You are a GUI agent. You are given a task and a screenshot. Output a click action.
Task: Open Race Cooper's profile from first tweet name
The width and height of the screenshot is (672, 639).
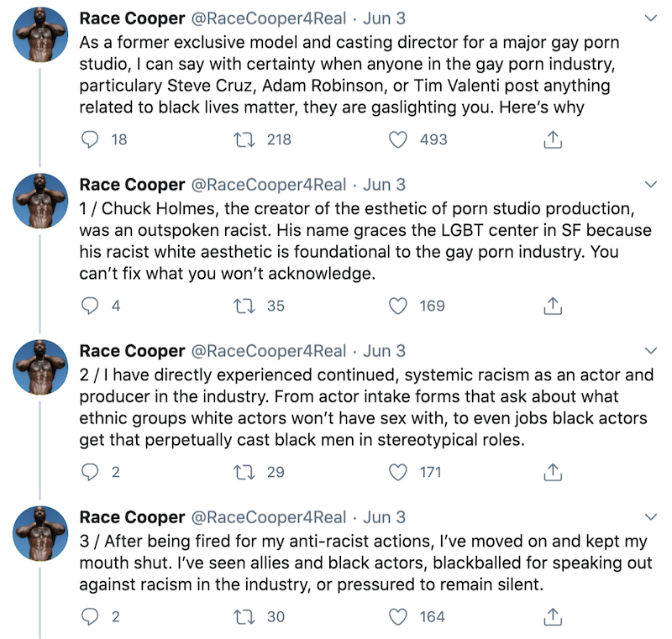coord(132,18)
